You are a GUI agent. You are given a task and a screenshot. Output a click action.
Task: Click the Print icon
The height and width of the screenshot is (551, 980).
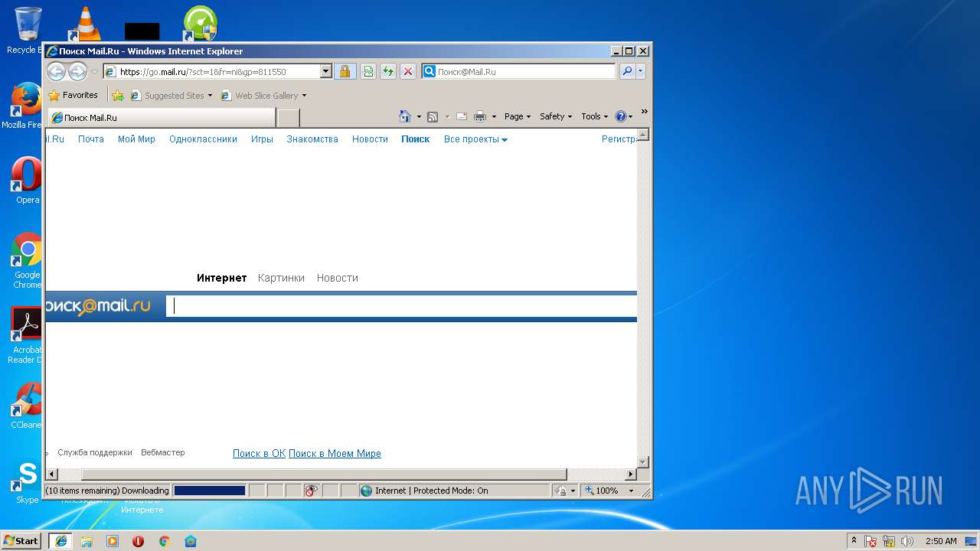480,116
